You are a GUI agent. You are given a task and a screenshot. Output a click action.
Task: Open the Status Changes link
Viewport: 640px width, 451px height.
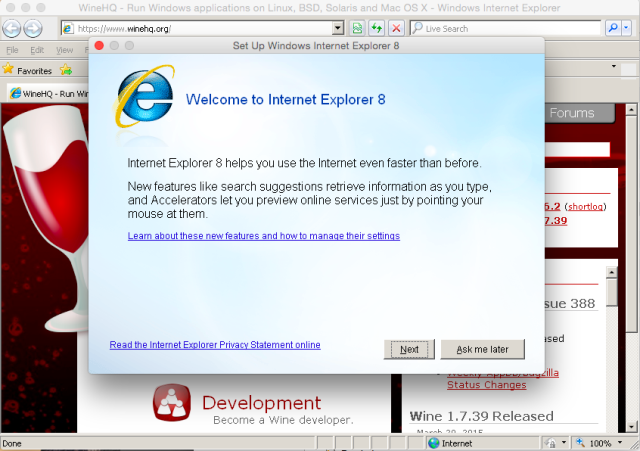click(x=487, y=385)
